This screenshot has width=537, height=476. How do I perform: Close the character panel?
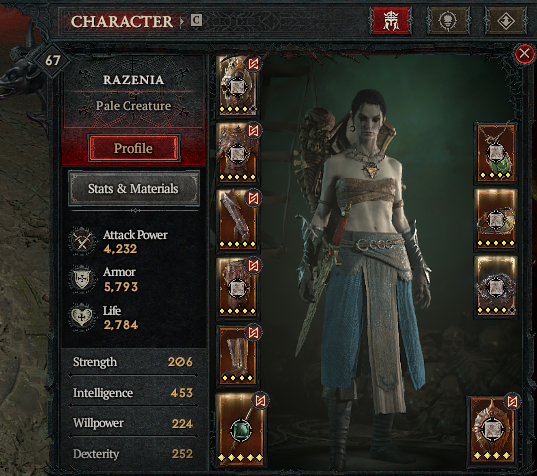click(x=524, y=54)
